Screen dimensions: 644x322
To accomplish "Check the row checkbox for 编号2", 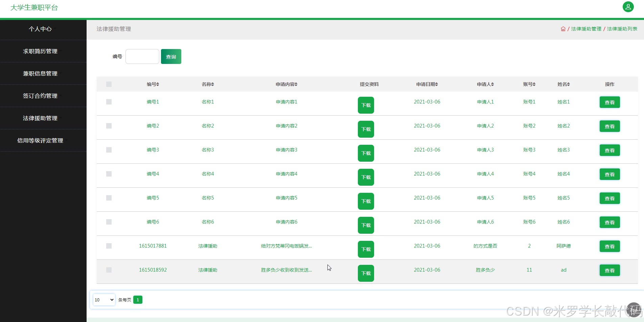I will [109, 126].
